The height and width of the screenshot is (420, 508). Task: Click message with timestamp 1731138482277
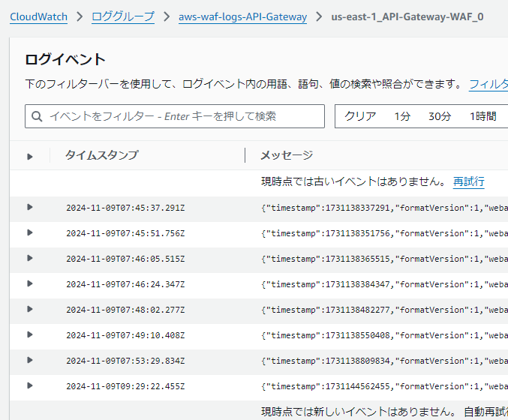384,310
